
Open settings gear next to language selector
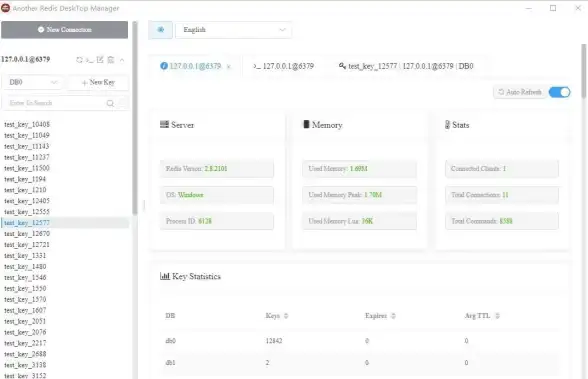pyautogui.click(x=160, y=30)
